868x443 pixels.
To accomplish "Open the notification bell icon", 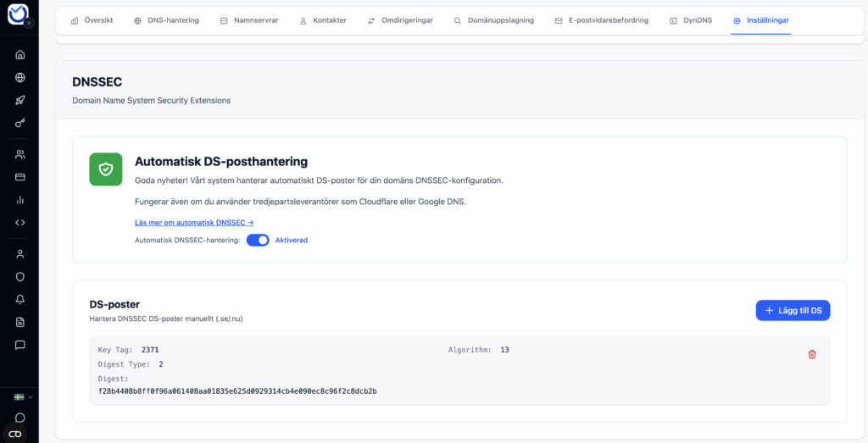I will tap(19, 299).
